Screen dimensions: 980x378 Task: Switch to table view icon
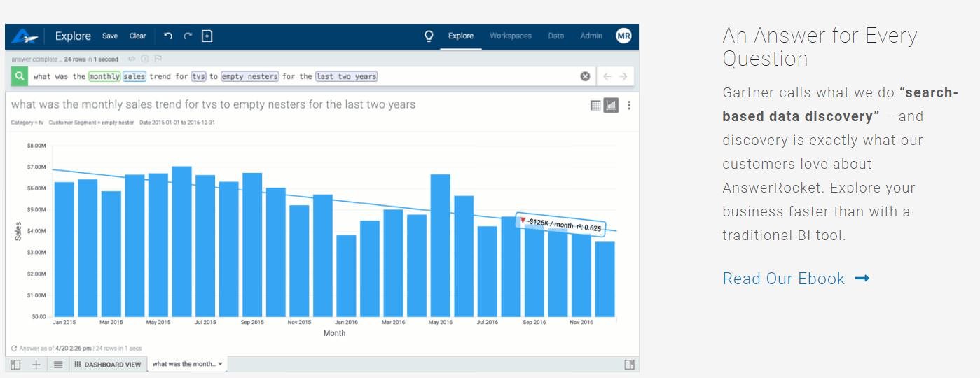click(x=595, y=105)
